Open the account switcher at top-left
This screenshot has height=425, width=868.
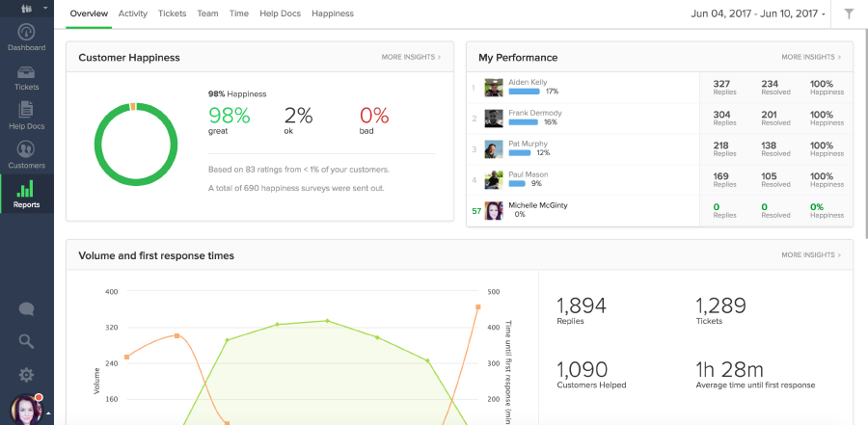pyautogui.click(x=26, y=7)
